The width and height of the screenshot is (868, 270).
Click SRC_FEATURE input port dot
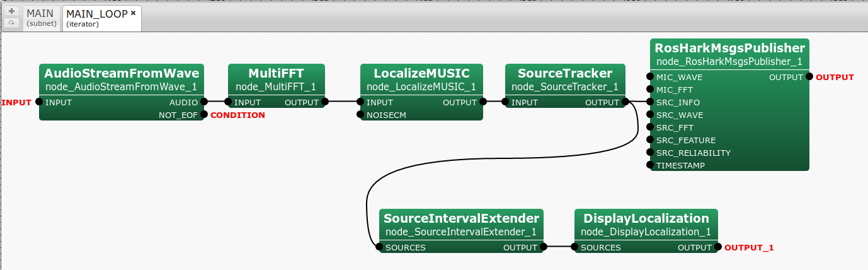pos(650,140)
